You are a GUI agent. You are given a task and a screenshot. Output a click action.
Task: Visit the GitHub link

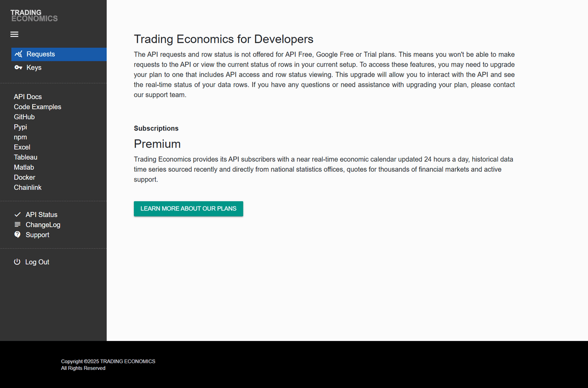[x=24, y=117]
